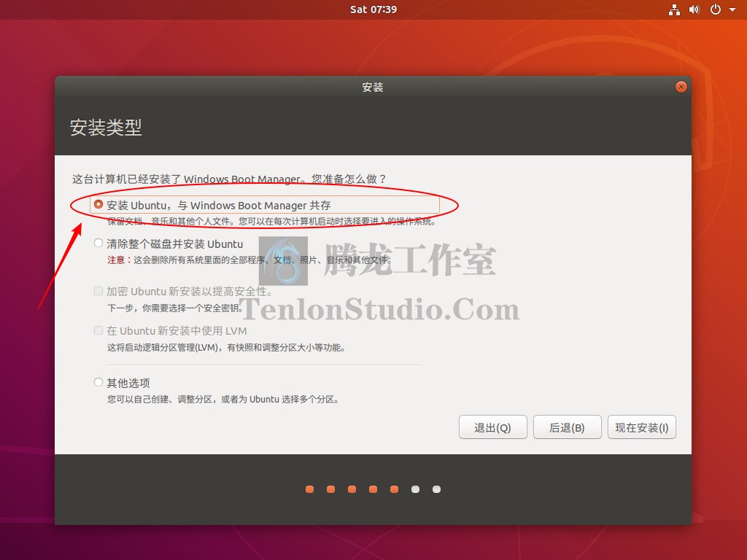Screen dimensions: 747x560
Task: Click the description under 其他选项
Action: coord(223,399)
